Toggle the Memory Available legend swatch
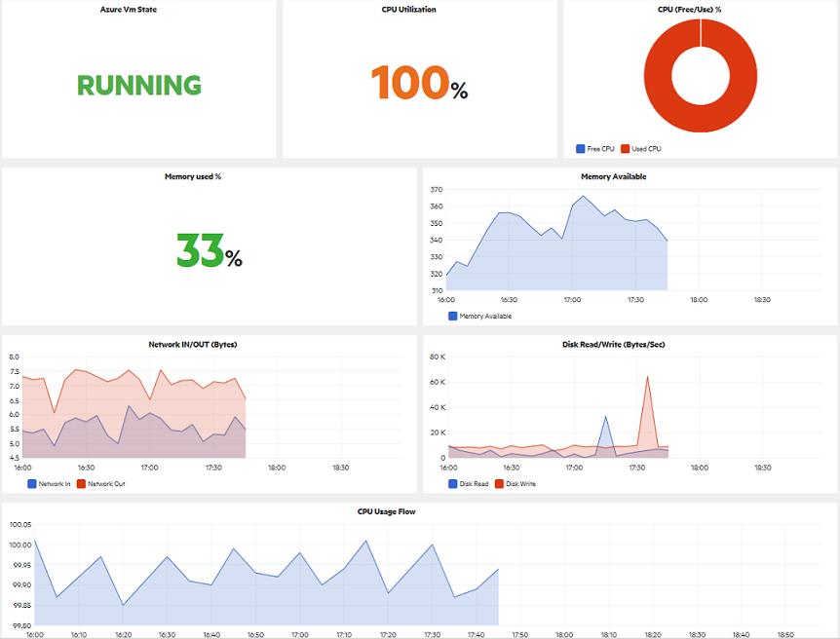840x639 pixels. click(453, 316)
